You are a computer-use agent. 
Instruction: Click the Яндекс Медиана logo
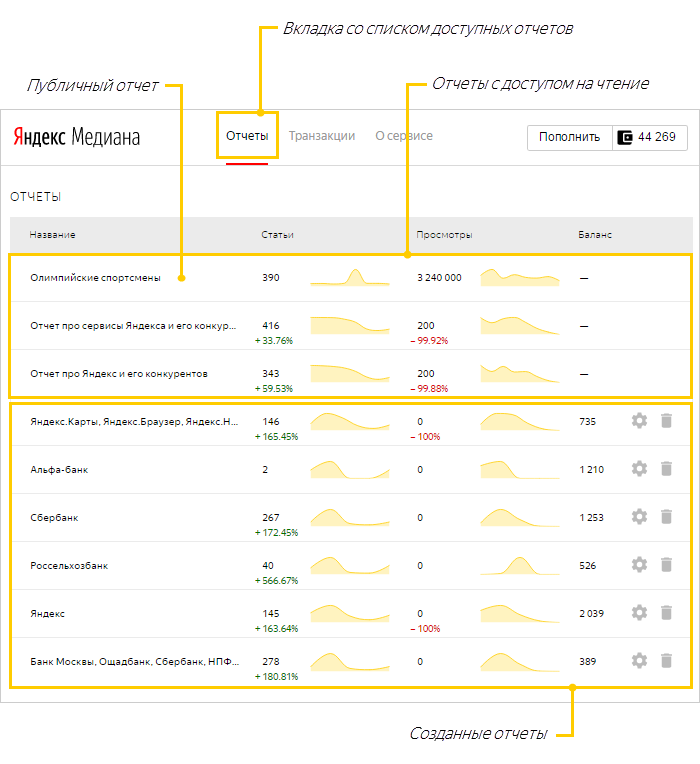coord(76,137)
